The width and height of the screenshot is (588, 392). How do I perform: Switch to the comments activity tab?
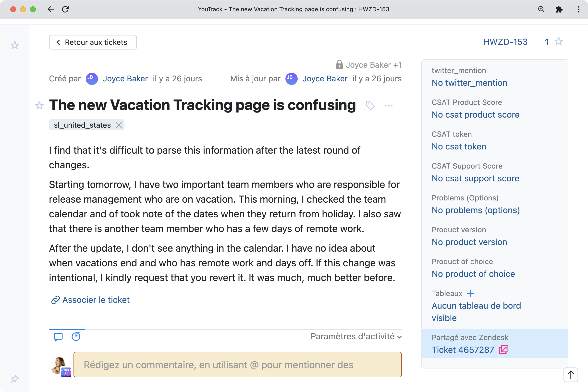58,337
